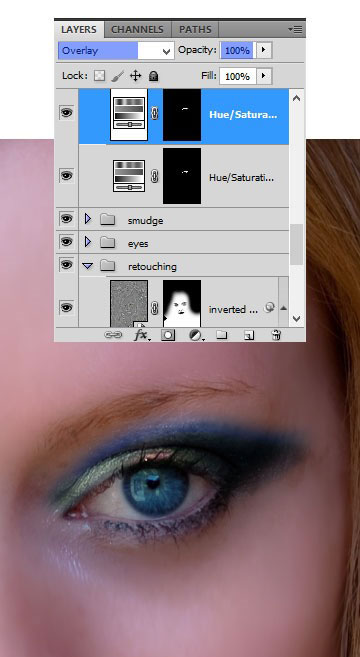Click second Hue/Saturation adjustment thumbnail
This screenshot has width=360, height=657.
(129, 176)
